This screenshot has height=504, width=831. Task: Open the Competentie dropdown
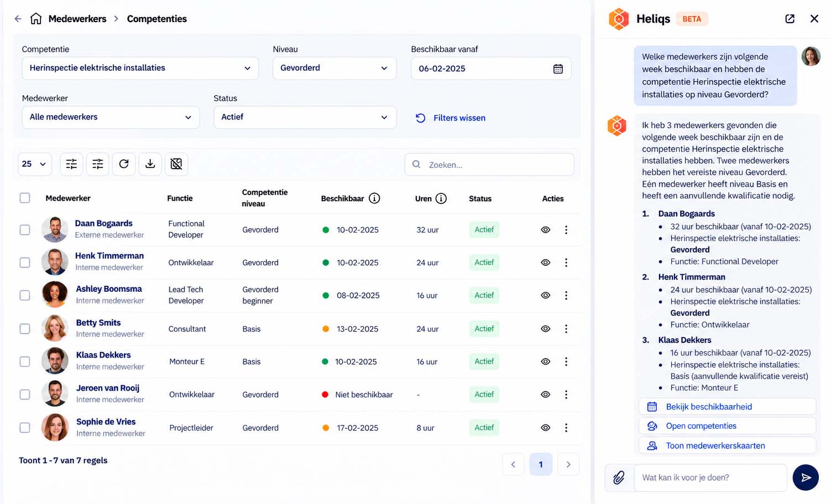click(140, 68)
